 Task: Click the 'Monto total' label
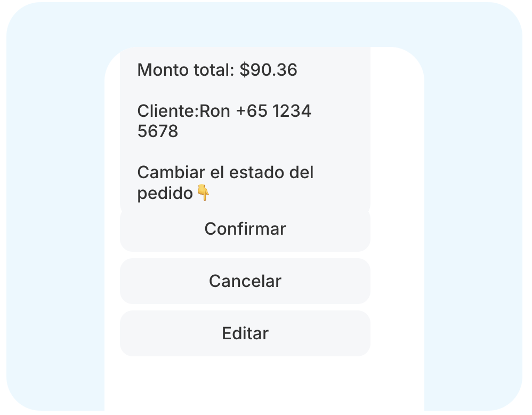(186, 70)
